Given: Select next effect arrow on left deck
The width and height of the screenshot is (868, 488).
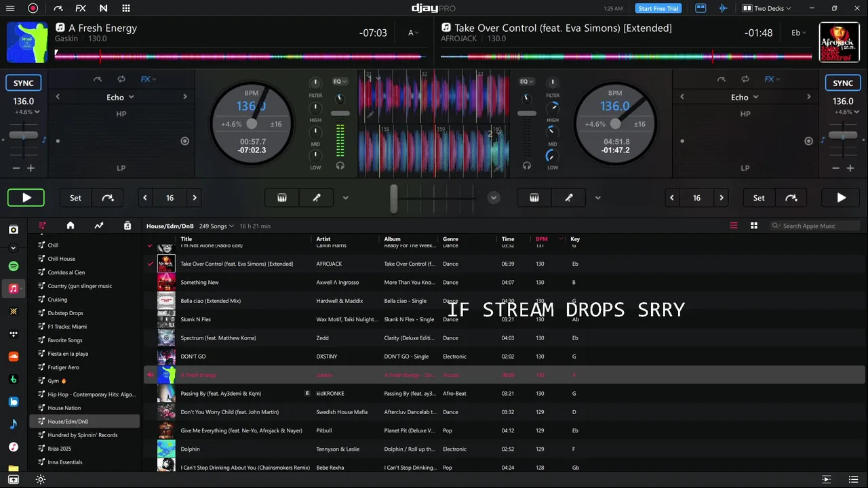Looking at the screenshot, I should pos(184,97).
